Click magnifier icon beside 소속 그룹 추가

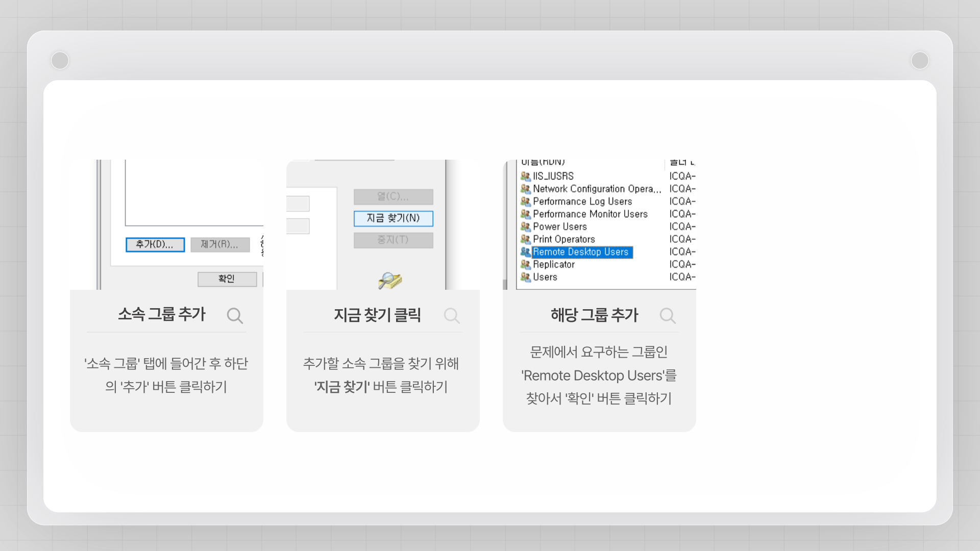point(235,316)
